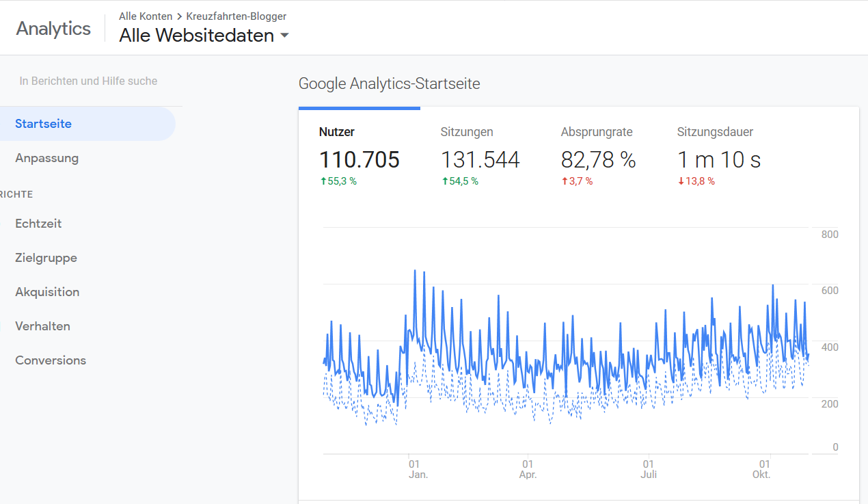
Task: Click the Analytics logo text
Action: 53,29
